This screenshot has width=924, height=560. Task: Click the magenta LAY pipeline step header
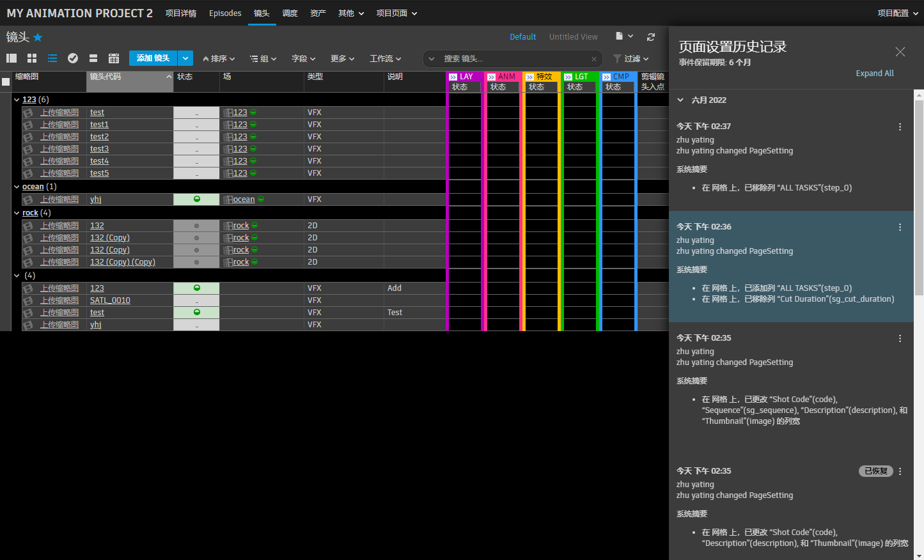[464, 76]
